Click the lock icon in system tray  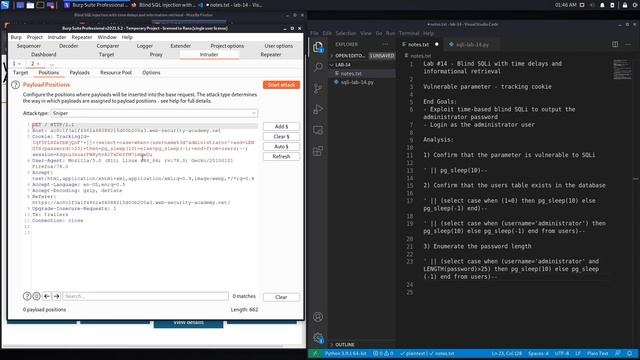tap(625, 5)
